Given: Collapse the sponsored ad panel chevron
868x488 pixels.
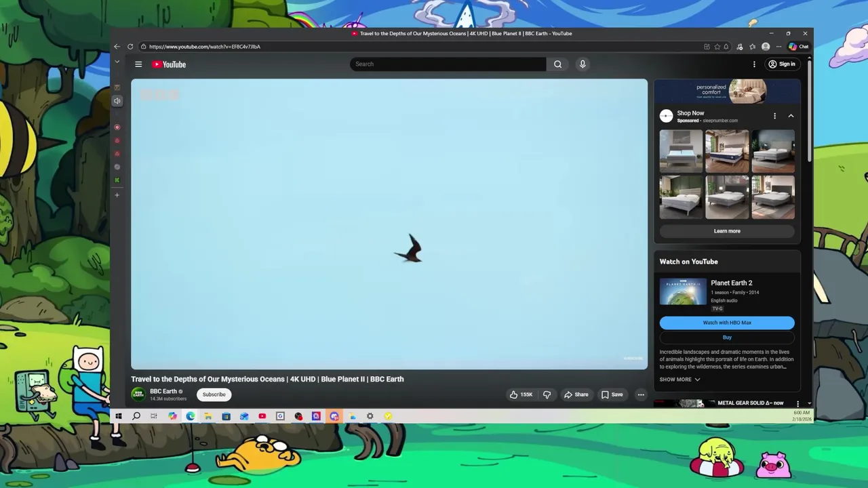Looking at the screenshot, I should [791, 116].
